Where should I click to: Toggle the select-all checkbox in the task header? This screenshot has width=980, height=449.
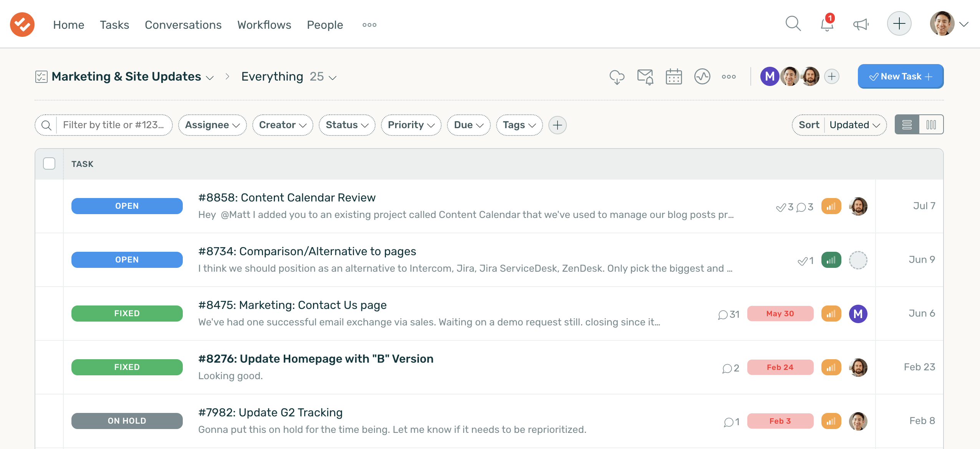pos(49,164)
